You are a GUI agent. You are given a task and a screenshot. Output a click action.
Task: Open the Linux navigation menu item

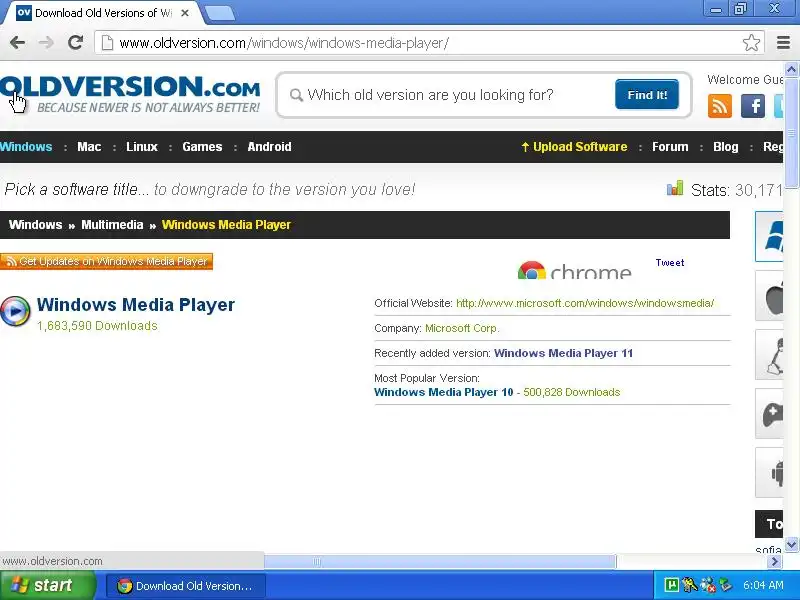[x=142, y=147]
